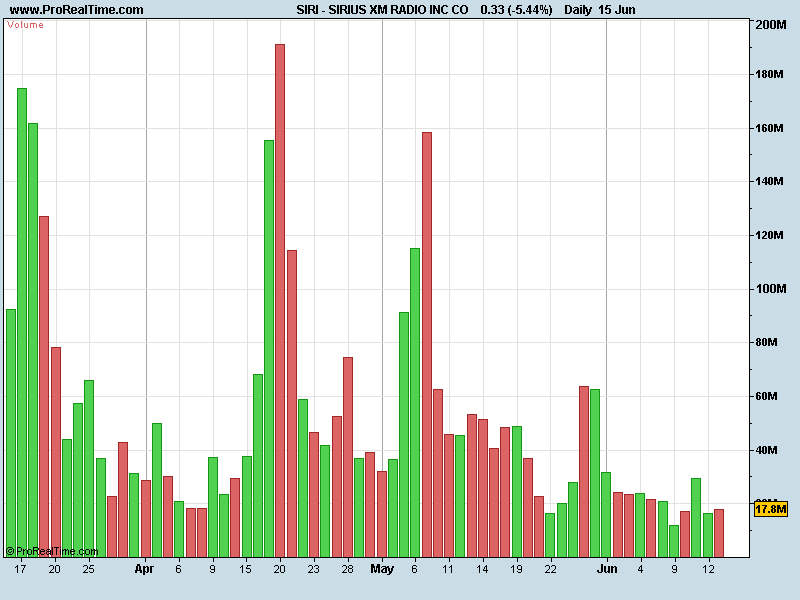Click the tallest red volume bar near 190M
The width and height of the screenshot is (800, 600).
280,301
